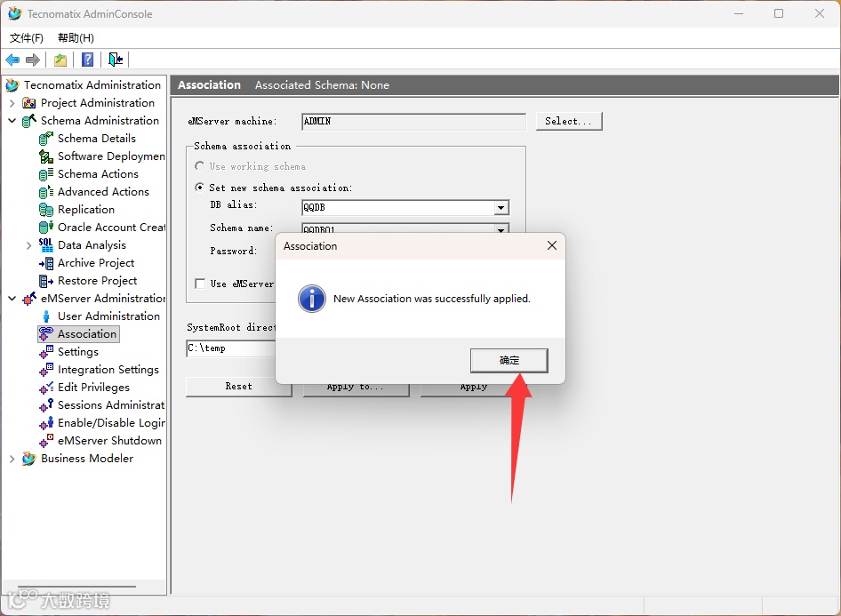Open the 文件(F) menu
Viewport: 841px width, 616px height.
pyautogui.click(x=27, y=38)
